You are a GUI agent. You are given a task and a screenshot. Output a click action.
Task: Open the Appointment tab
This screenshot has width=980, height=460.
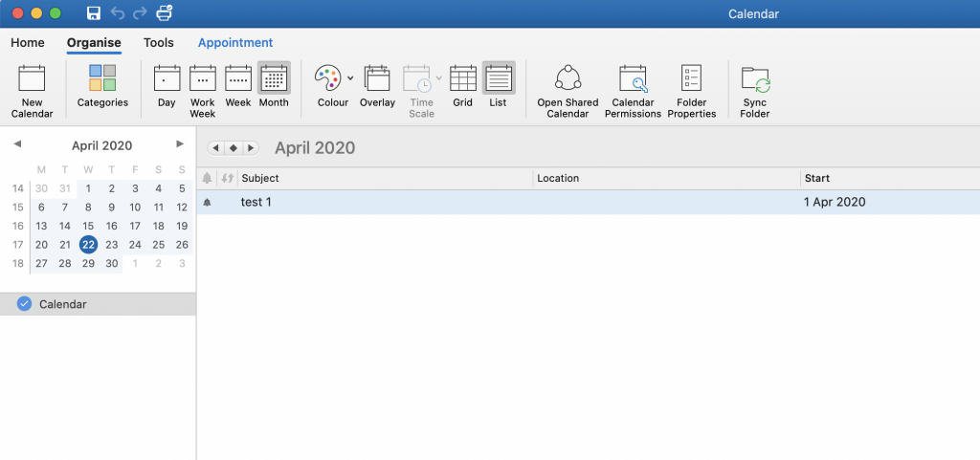pos(235,43)
